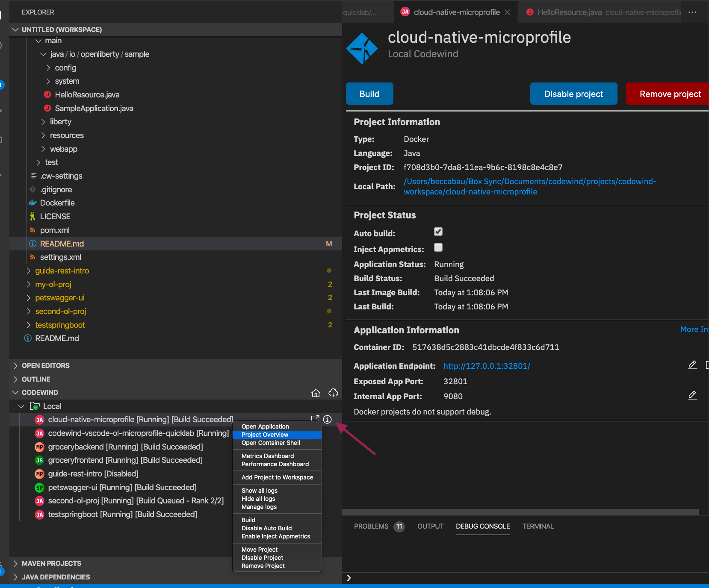
Task: Expand the webapp folder
Action: point(43,149)
